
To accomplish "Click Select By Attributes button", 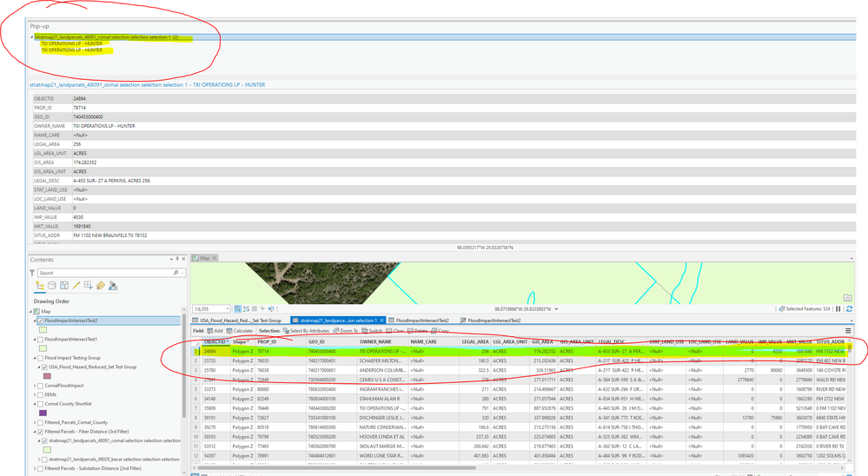I will [x=306, y=331].
